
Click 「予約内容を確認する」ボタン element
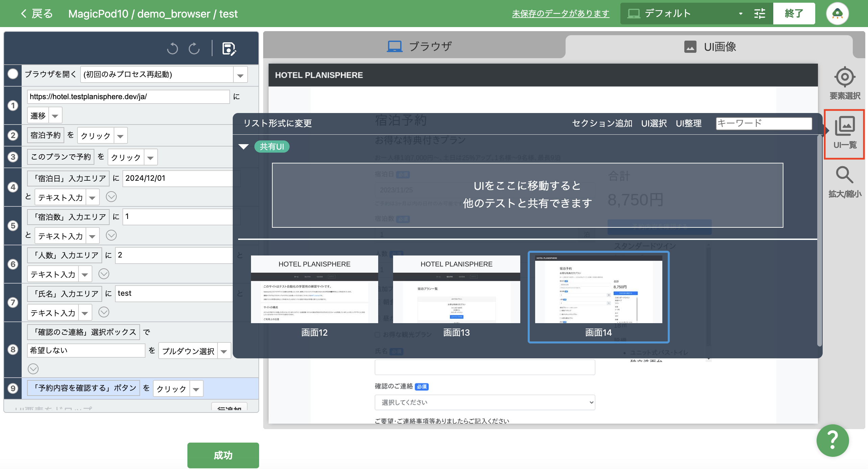pos(84,388)
